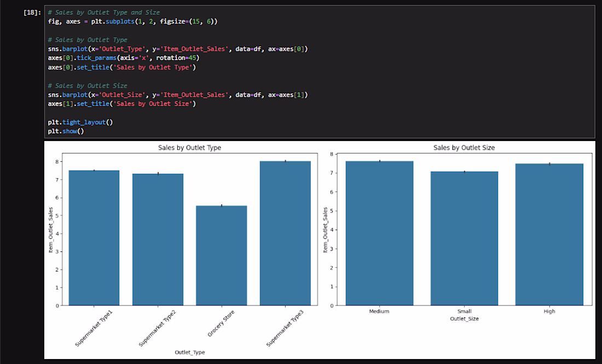Click the Grocery Store bar

tap(222, 256)
